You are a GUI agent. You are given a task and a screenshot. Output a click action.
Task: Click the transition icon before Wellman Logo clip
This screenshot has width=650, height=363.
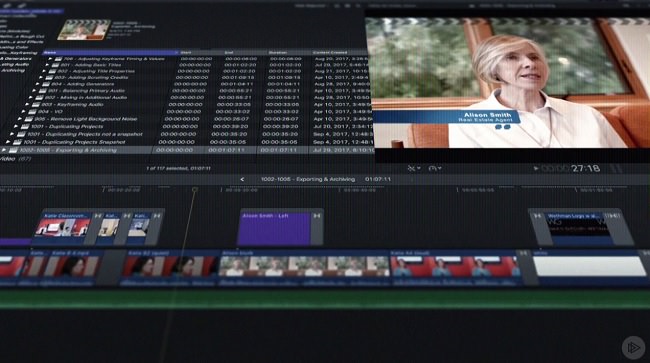(x=537, y=216)
